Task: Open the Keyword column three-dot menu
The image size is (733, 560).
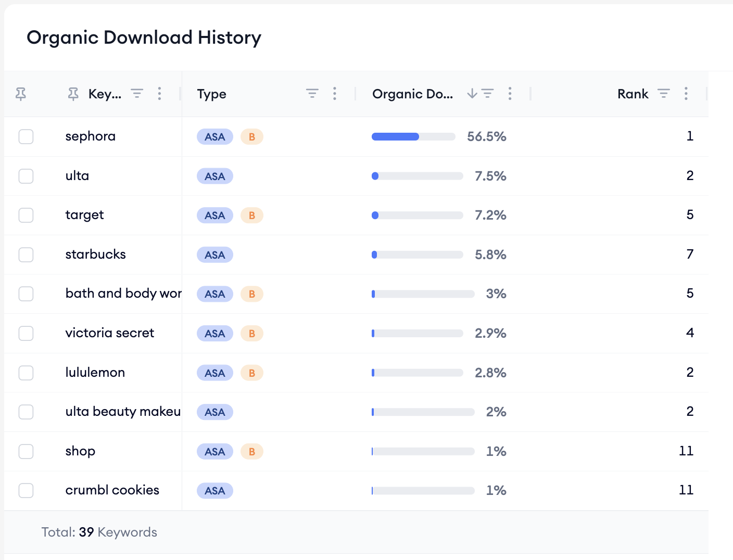Action: (x=160, y=94)
